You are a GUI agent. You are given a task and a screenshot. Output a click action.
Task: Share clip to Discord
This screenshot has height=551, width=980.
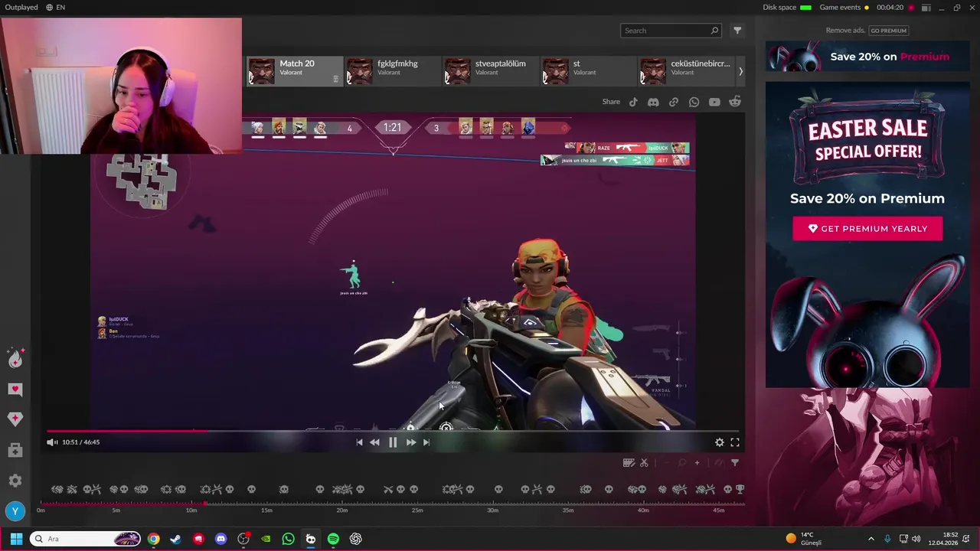click(653, 102)
